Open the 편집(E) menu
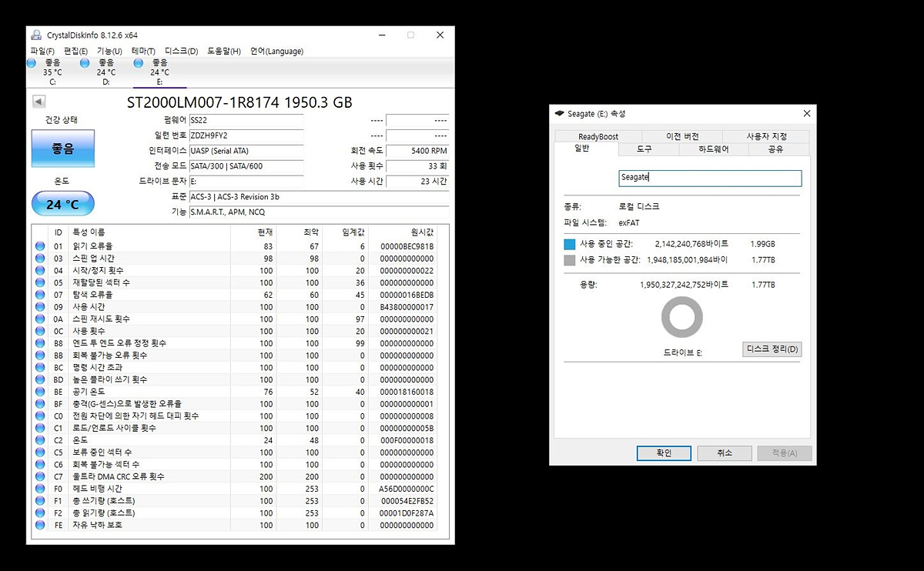 point(75,51)
